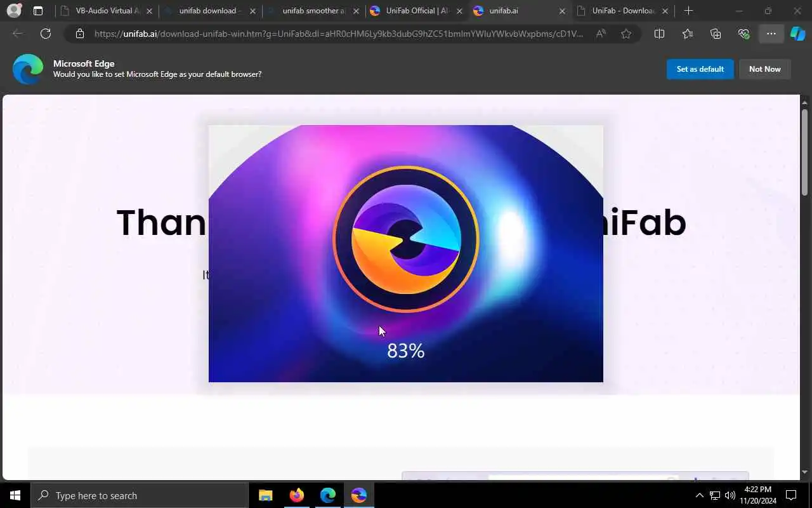
Task: Click the taskbar search box
Action: click(140, 495)
